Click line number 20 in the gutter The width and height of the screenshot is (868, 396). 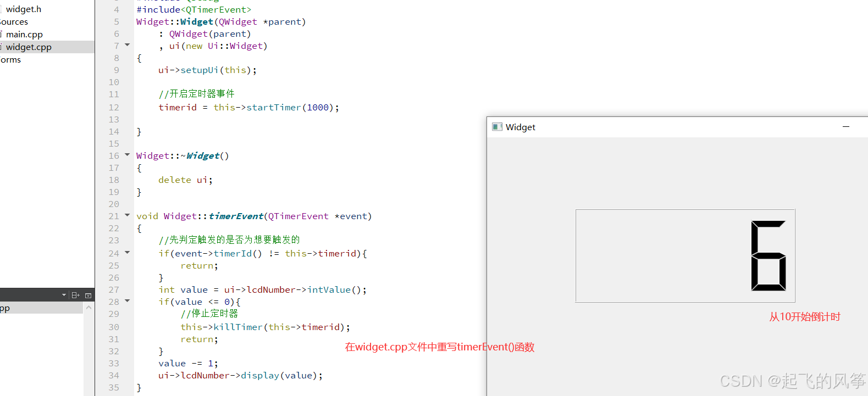tap(114, 204)
